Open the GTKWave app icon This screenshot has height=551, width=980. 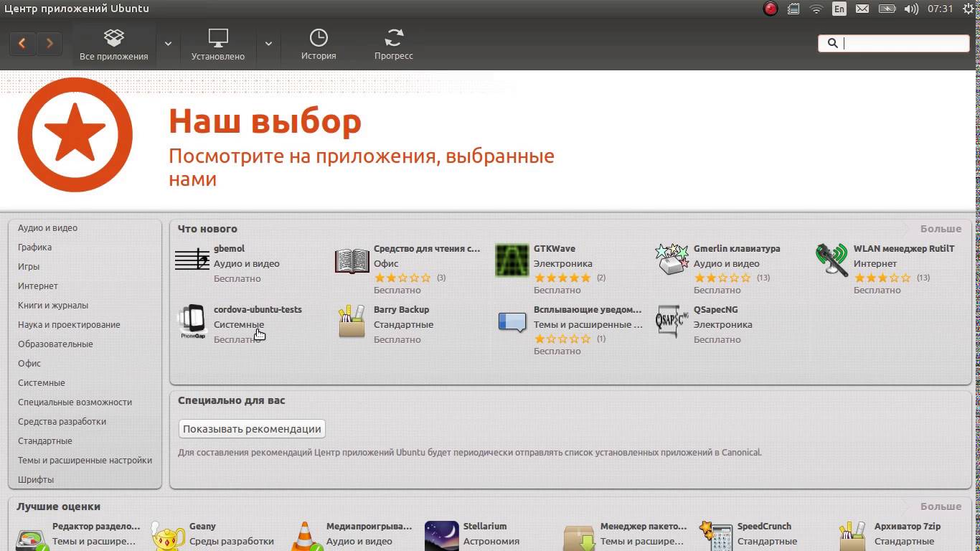pos(512,260)
